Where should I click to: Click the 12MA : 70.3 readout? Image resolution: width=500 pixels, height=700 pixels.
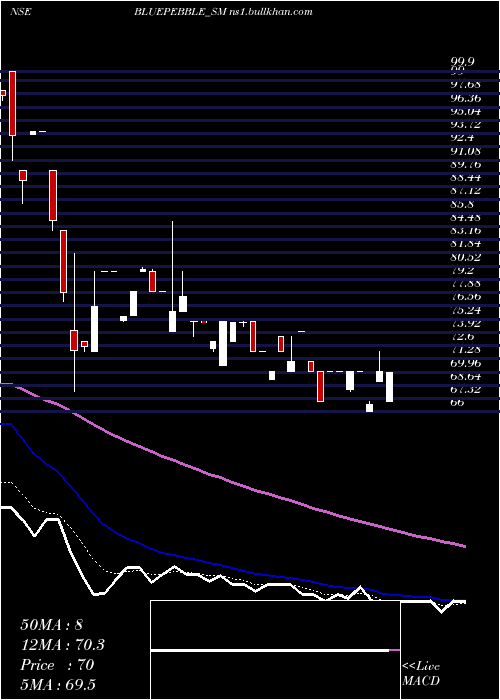coord(62,645)
